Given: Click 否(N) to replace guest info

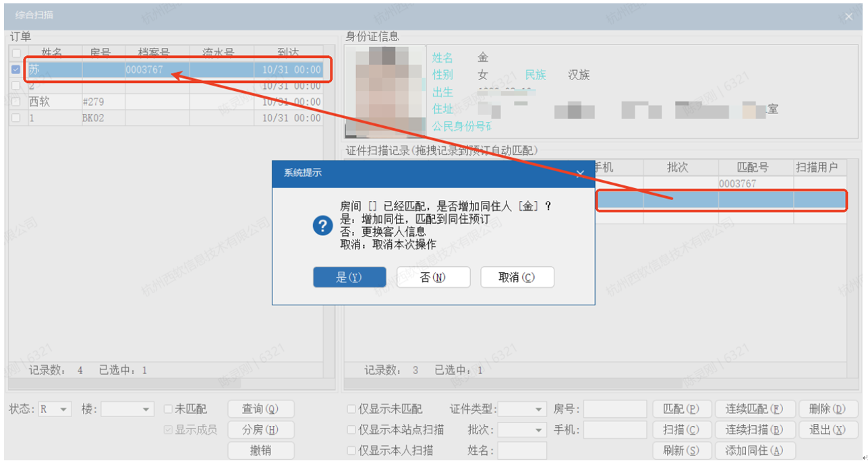Looking at the screenshot, I should (x=433, y=277).
